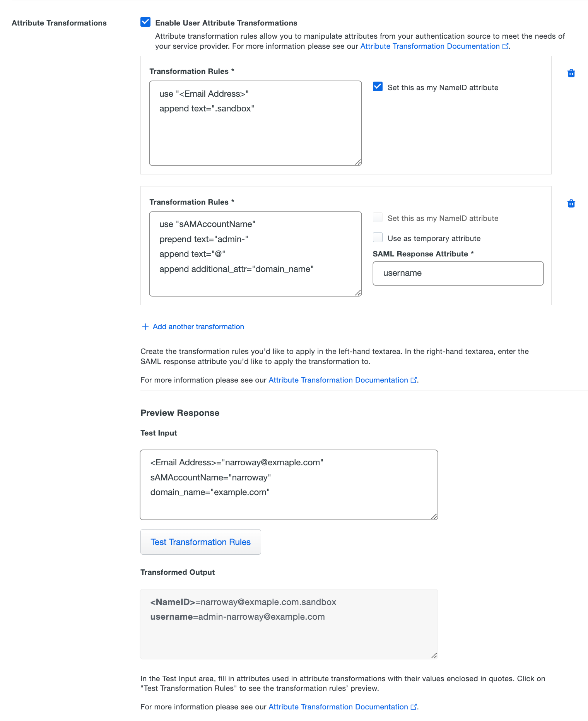Delete the first transformation rule via trash icon
Screen dimensions: 588x721
[x=571, y=73]
